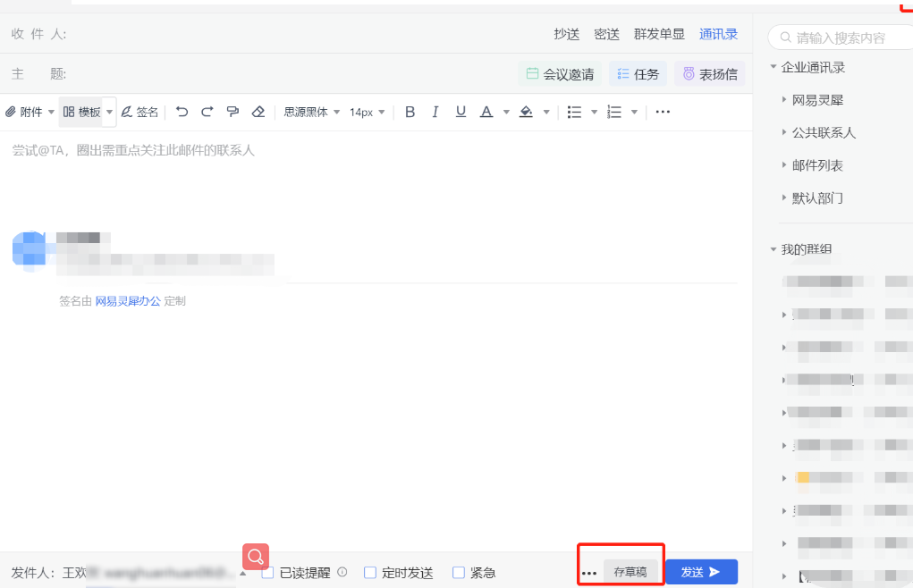
Task: Enable the 定时发送 scheduled send checkbox
Action: [x=369, y=573]
